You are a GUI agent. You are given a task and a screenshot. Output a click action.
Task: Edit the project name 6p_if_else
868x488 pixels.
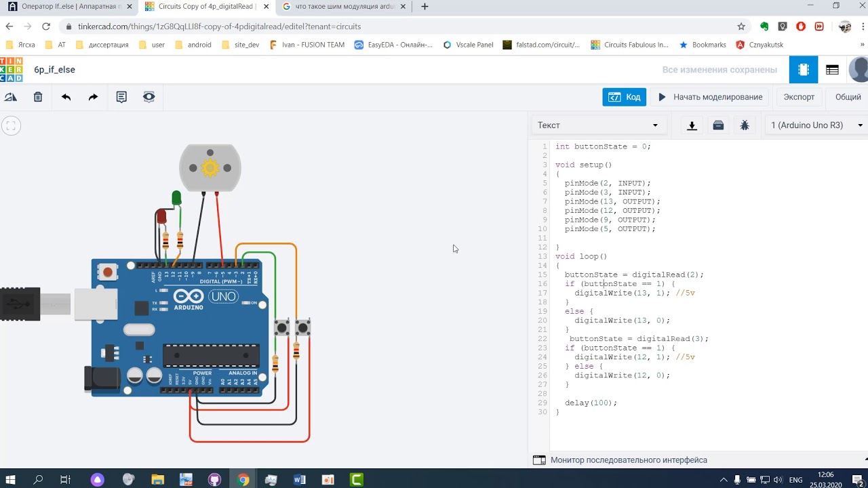[x=55, y=70]
